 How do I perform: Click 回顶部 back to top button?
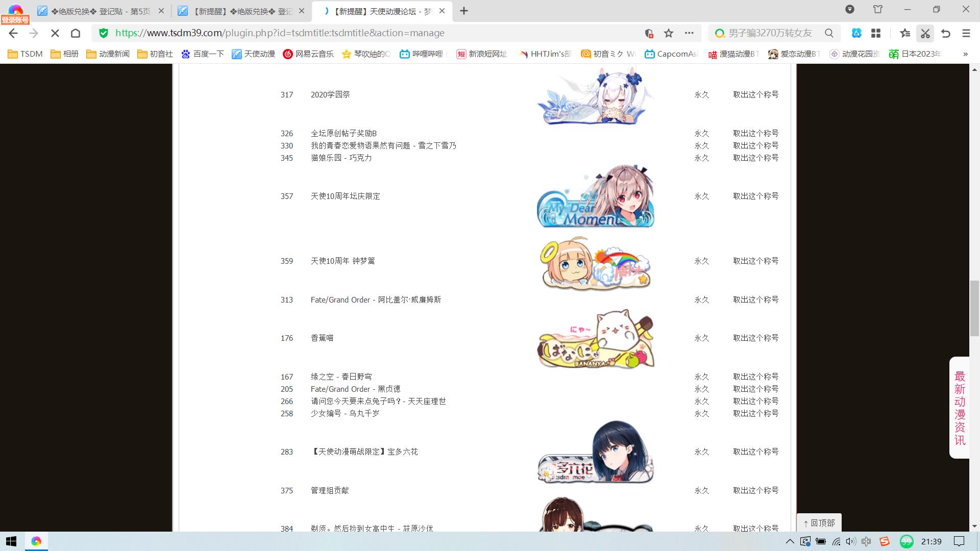click(x=819, y=523)
